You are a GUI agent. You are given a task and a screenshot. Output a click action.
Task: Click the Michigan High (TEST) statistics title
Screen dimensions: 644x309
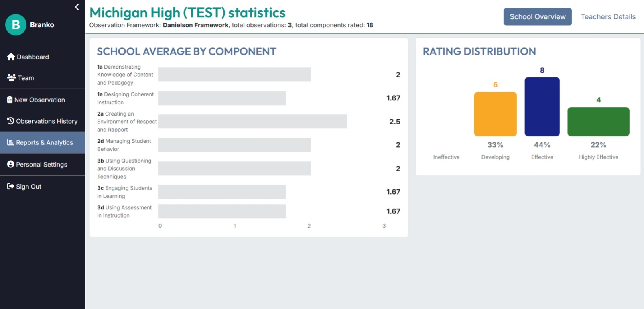187,13
